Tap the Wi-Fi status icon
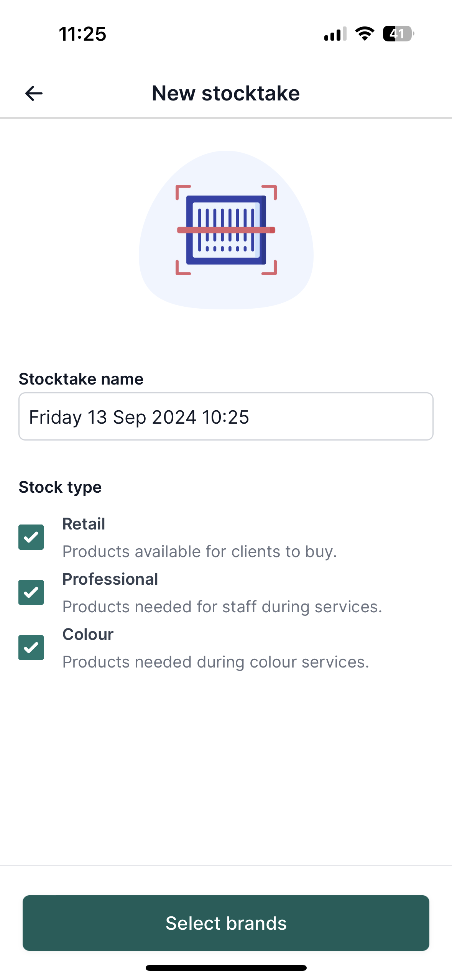Image resolution: width=452 pixels, height=980 pixels. click(365, 34)
